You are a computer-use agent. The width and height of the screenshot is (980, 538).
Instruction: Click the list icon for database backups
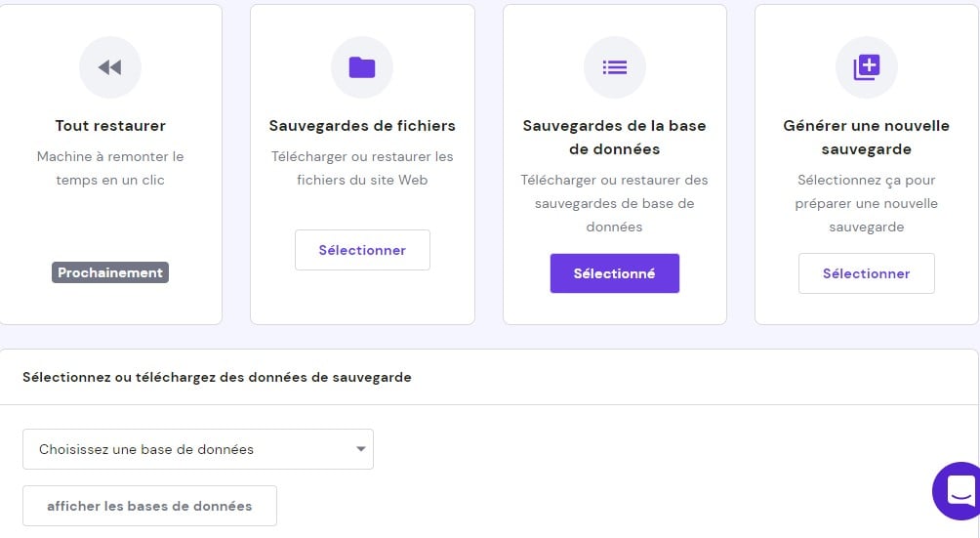(614, 67)
